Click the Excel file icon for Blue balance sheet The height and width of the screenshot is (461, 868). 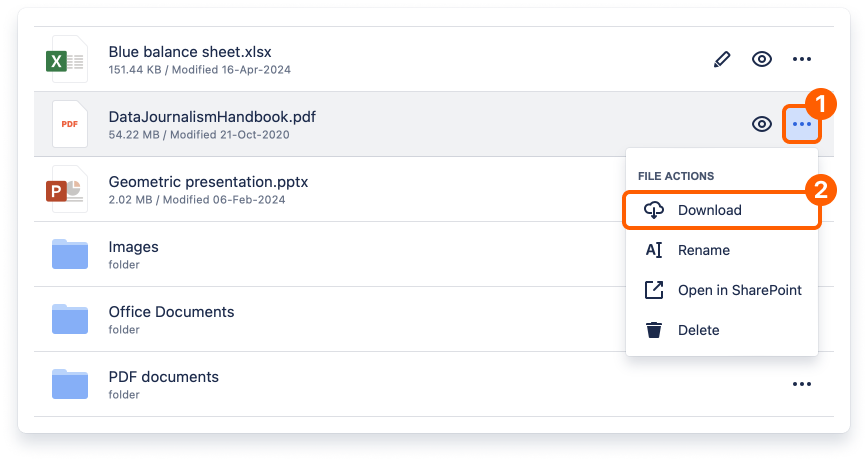(68, 59)
